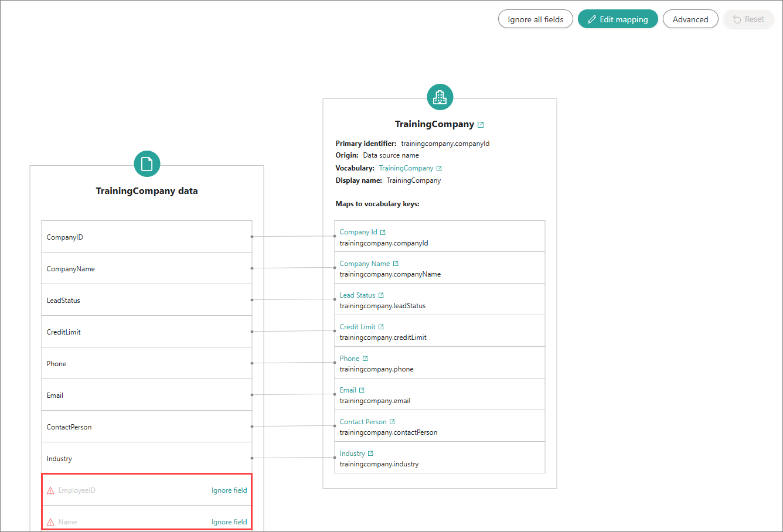
Task: Open external link icon next to Industry
Action: [370, 453]
